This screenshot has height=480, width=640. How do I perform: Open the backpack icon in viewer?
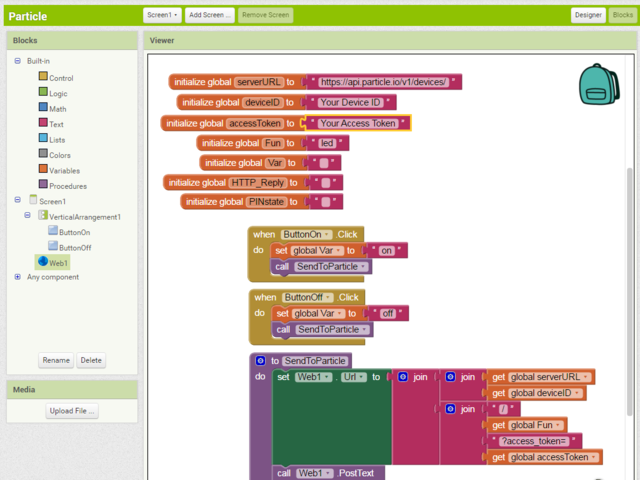599,85
